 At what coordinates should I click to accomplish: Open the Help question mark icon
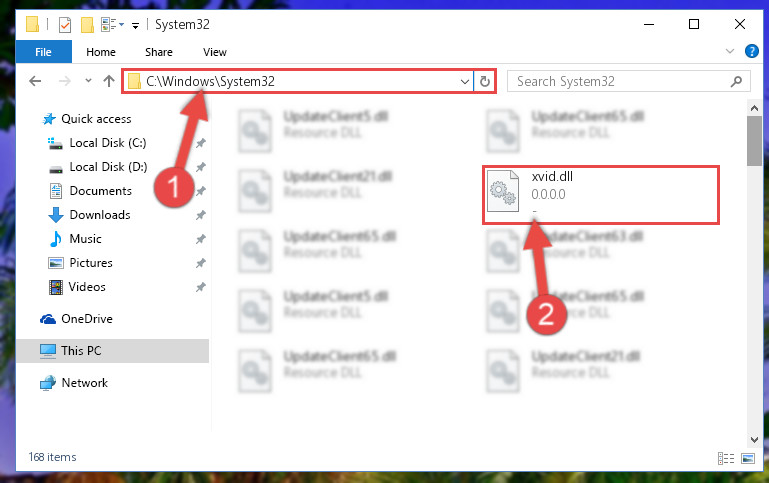point(751,51)
